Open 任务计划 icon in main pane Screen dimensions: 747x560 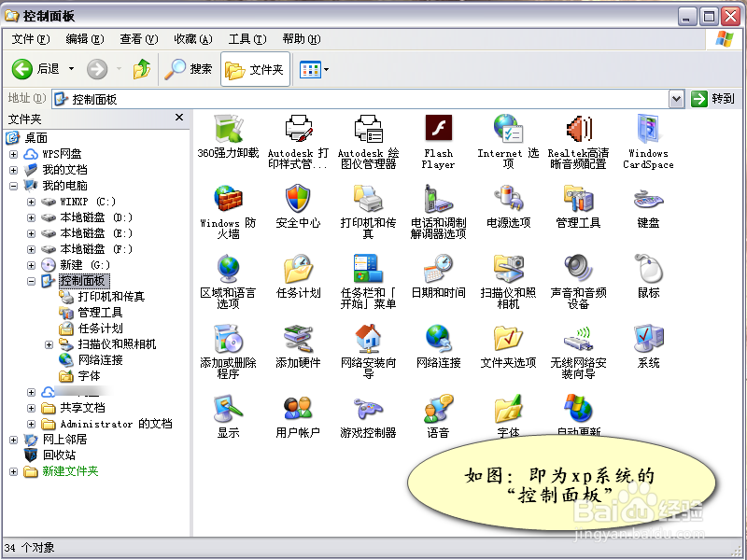298,269
